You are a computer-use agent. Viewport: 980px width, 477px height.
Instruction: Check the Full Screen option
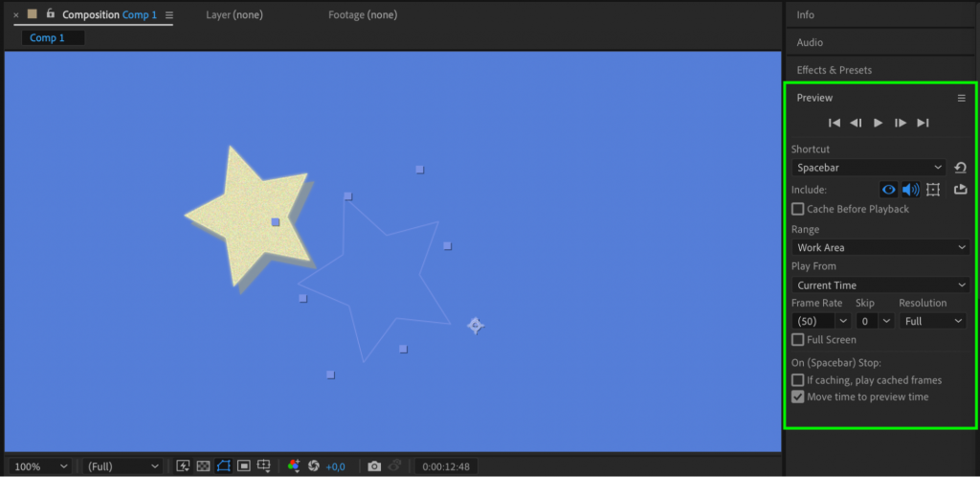tap(798, 340)
